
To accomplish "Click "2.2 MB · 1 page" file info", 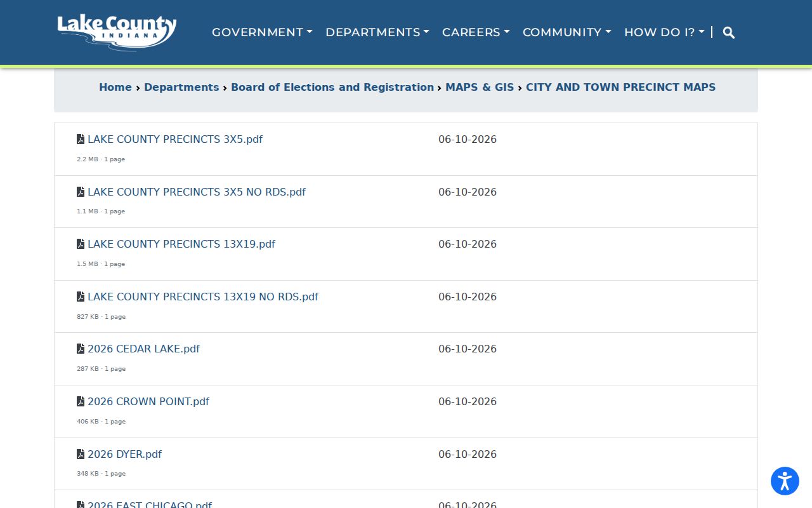I will pyautogui.click(x=101, y=159).
